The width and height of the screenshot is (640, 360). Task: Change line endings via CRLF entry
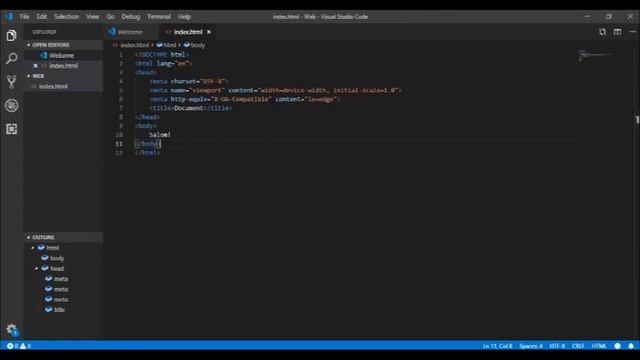578,346
